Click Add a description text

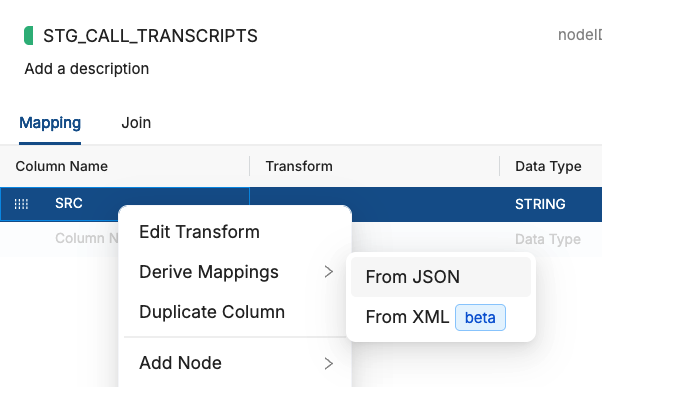pos(86,69)
